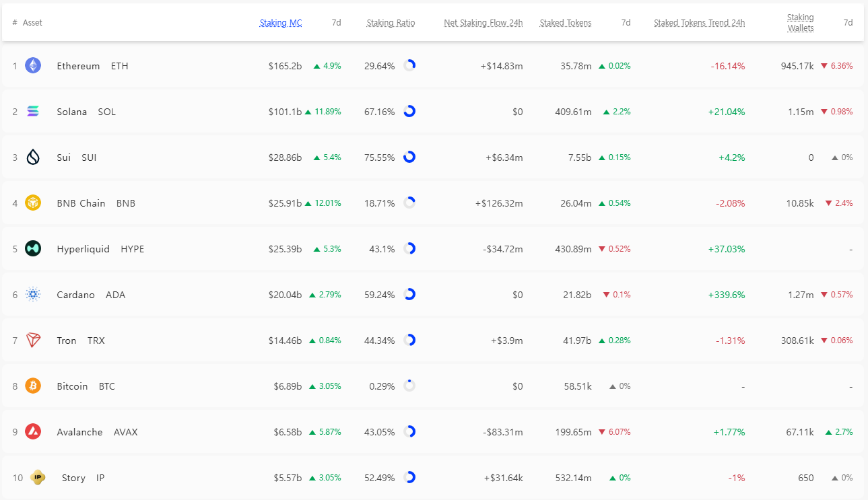Image resolution: width=868 pixels, height=500 pixels.
Task: Click the 6.07% staked tokens decrease
Action: coord(615,432)
